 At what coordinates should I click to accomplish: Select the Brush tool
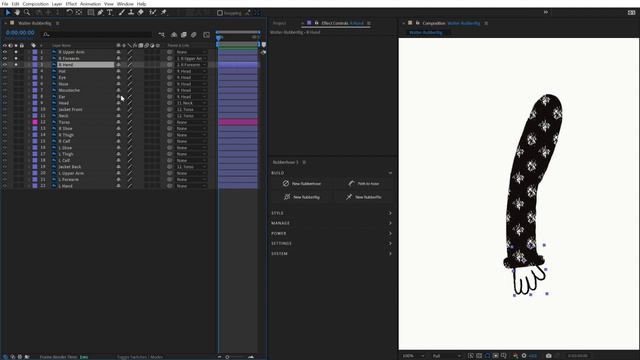[x=121, y=13]
